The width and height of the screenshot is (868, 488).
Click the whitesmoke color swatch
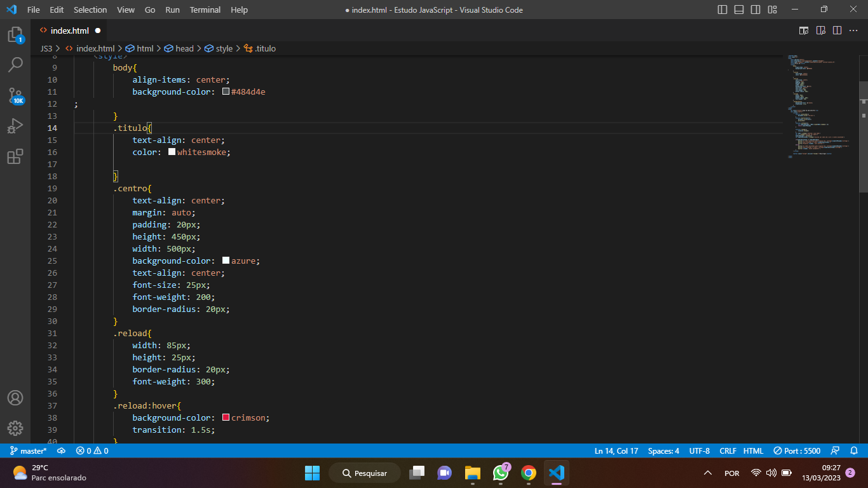(x=172, y=152)
